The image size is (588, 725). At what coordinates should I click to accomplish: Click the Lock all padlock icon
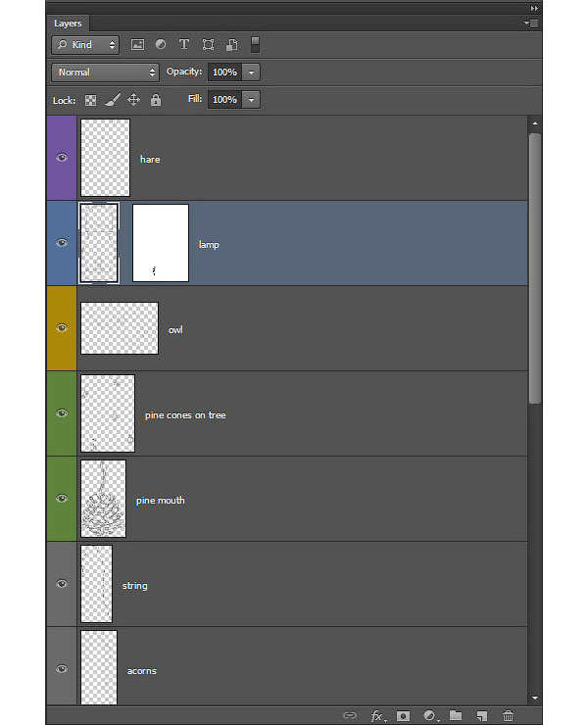click(x=156, y=100)
